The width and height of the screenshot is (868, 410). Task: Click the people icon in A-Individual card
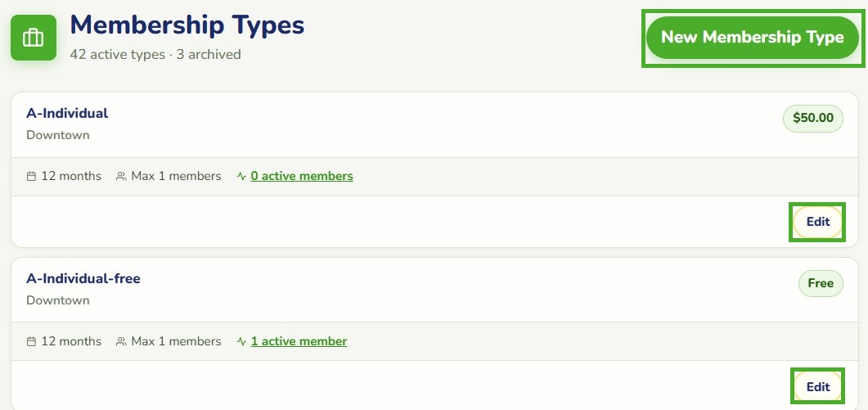(x=121, y=177)
